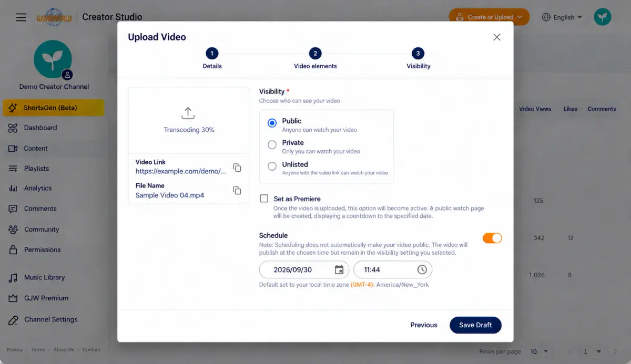Open the Terms footer link
Image resolution: width=631 pixels, height=364 pixels.
pyautogui.click(x=38, y=350)
